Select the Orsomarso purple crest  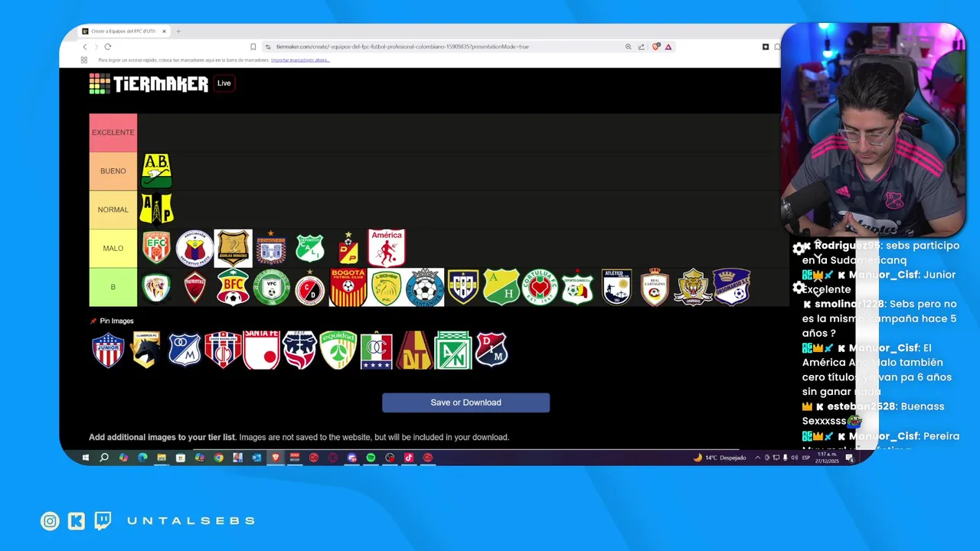tap(731, 287)
